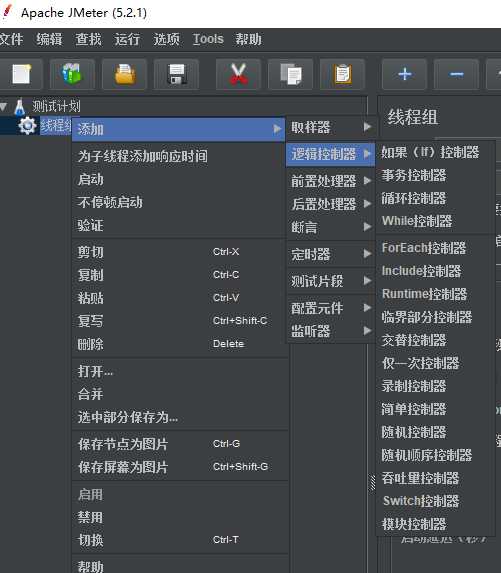Image resolution: width=501 pixels, height=573 pixels.
Task: Click the Copy toolbar icon
Action: (291, 74)
